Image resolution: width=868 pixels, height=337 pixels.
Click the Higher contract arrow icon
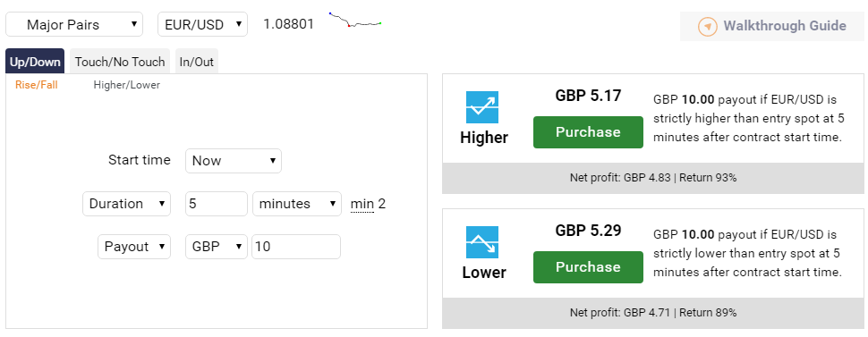[482, 107]
